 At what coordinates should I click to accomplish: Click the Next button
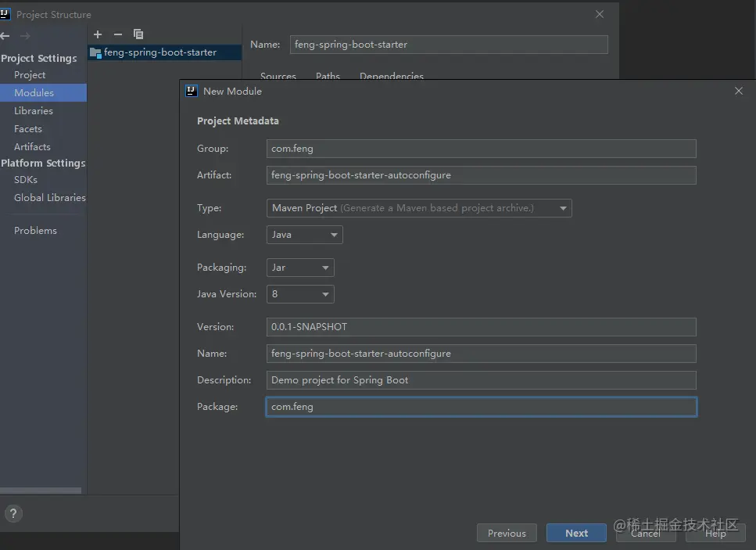point(576,533)
